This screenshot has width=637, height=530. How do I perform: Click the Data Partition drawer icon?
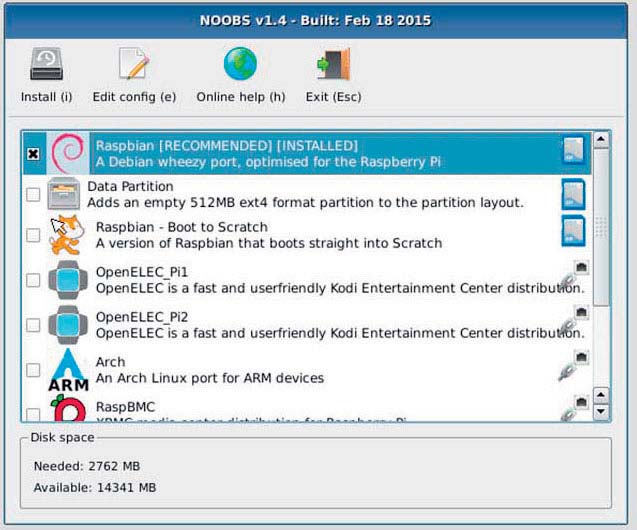(63, 194)
